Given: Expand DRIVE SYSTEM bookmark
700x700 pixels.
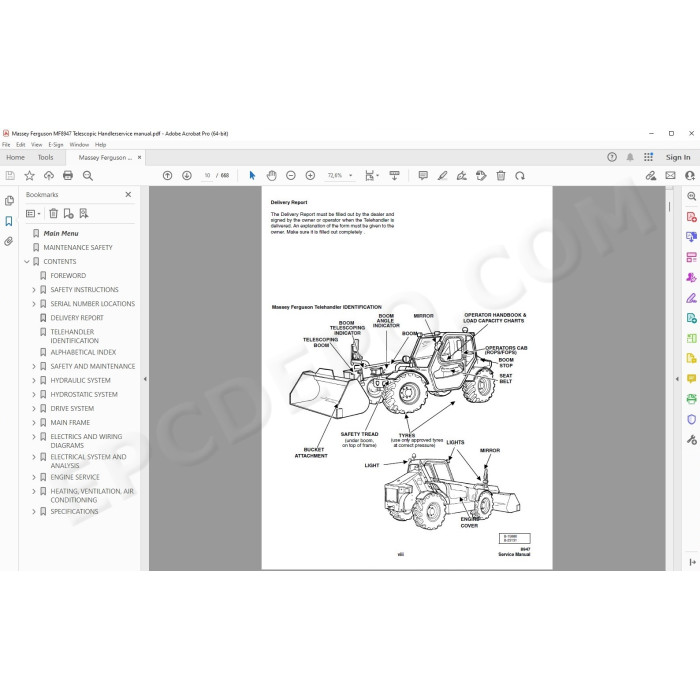Looking at the screenshot, I should (34, 408).
